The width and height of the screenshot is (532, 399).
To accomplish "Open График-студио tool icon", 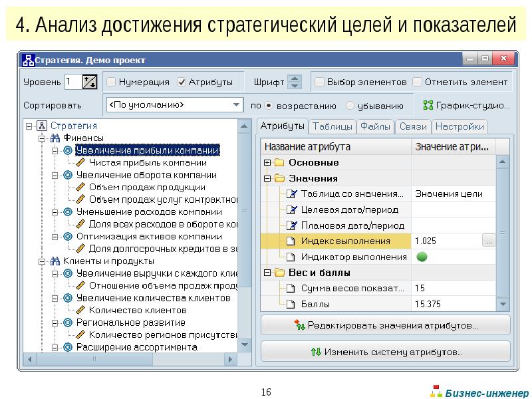I will (428, 105).
